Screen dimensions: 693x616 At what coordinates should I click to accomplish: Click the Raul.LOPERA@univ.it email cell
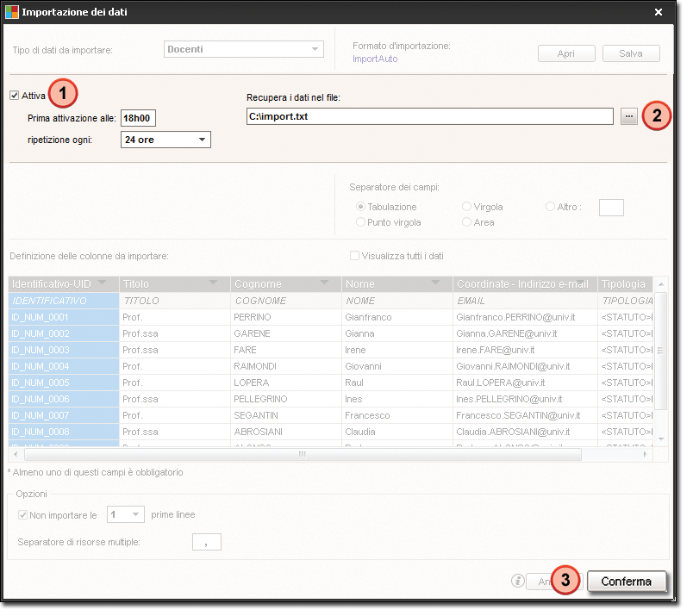tap(525, 383)
